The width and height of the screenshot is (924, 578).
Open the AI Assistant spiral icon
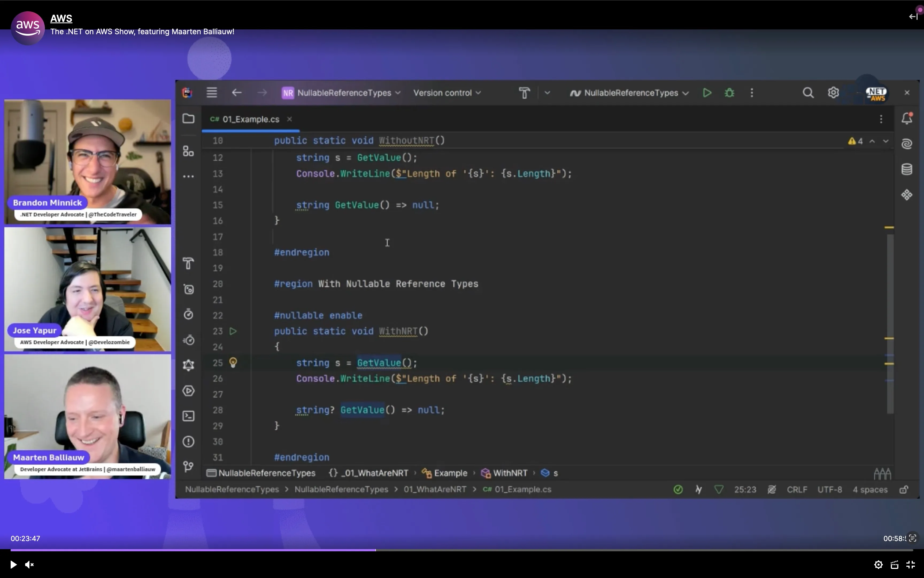[907, 144]
